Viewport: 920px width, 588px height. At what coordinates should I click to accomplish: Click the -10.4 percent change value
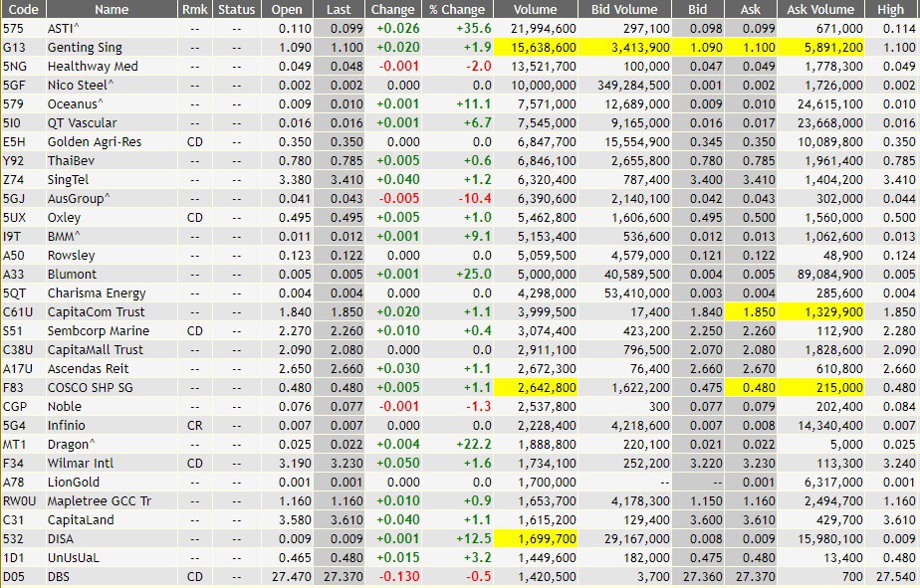click(x=475, y=199)
